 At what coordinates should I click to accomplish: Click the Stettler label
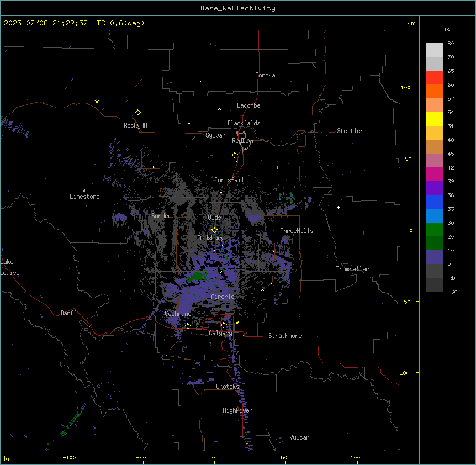click(350, 131)
